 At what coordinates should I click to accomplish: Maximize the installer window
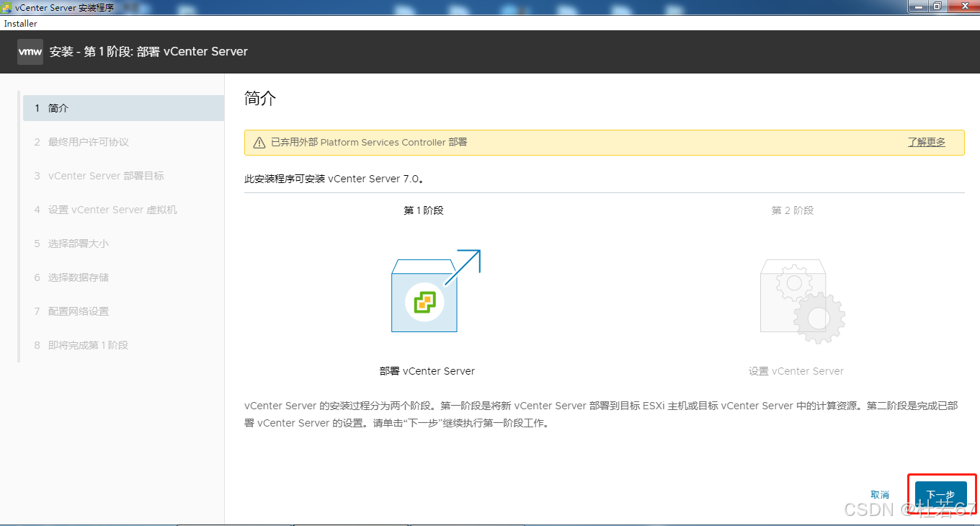pyautogui.click(x=937, y=6)
